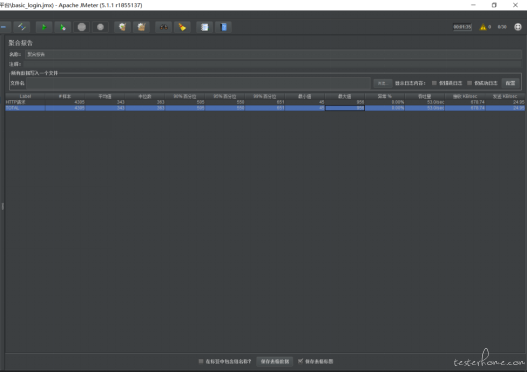Toggle save table header checkbox
Screen dimensions: 527x373
(x=300, y=361)
